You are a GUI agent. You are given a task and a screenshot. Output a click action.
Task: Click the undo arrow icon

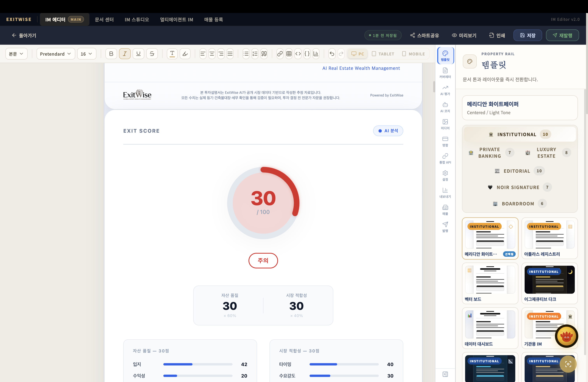tap(332, 54)
